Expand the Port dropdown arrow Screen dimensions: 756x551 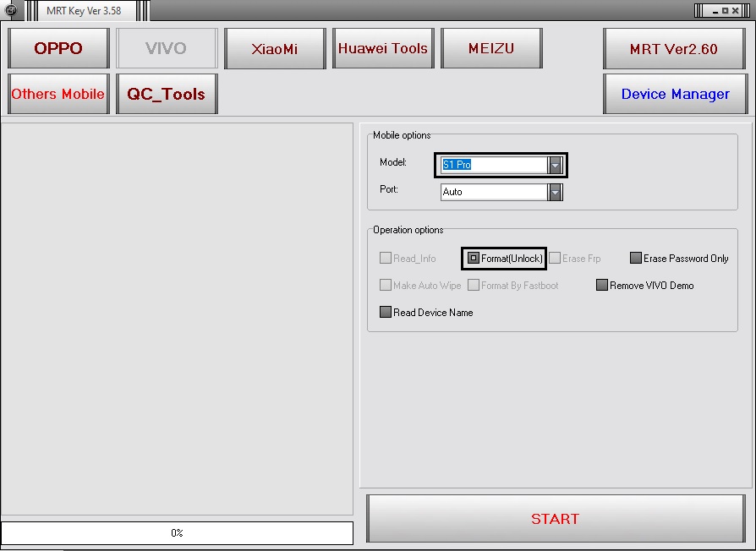pos(555,192)
